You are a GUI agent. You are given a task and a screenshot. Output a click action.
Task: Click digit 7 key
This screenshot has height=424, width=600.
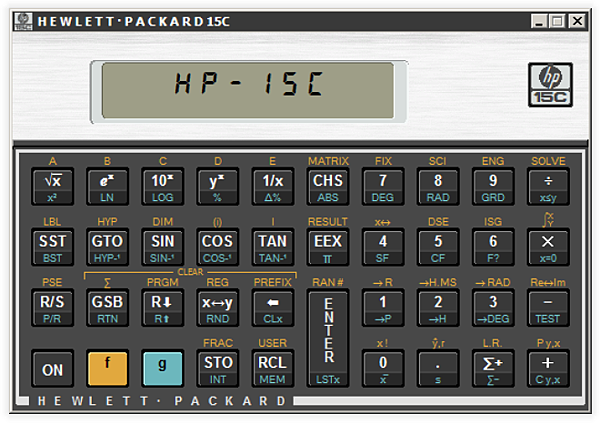click(383, 187)
